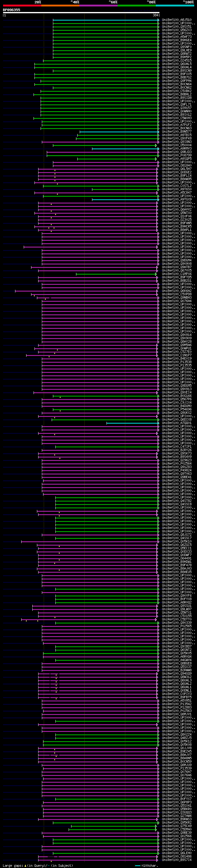197x868 pixels.
Task: Click hit label UniRef100_B9FXX5
Action: pyautogui.click(x=176, y=74)
